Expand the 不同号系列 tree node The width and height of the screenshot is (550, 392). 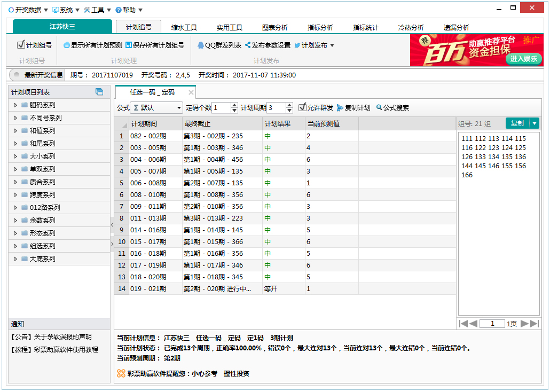[x=15, y=118]
